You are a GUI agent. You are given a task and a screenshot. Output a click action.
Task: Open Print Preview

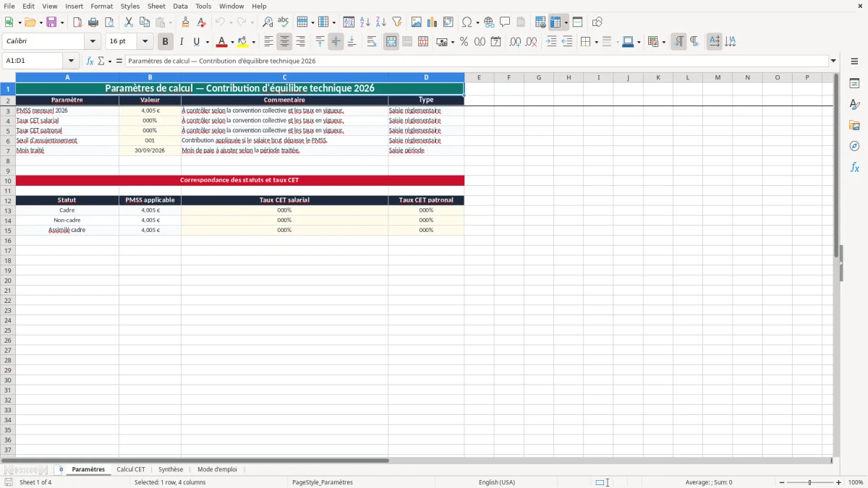coord(109,22)
